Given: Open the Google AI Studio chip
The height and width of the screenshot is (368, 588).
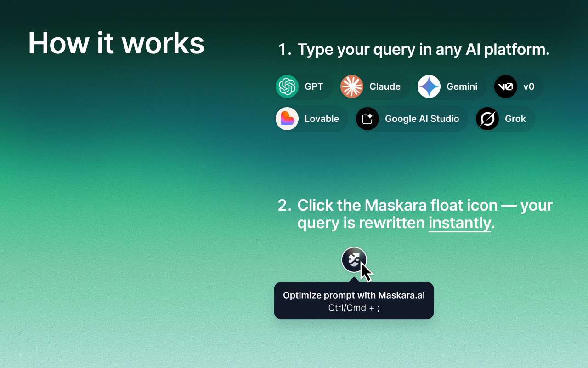Looking at the screenshot, I should click(x=411, y=119).
